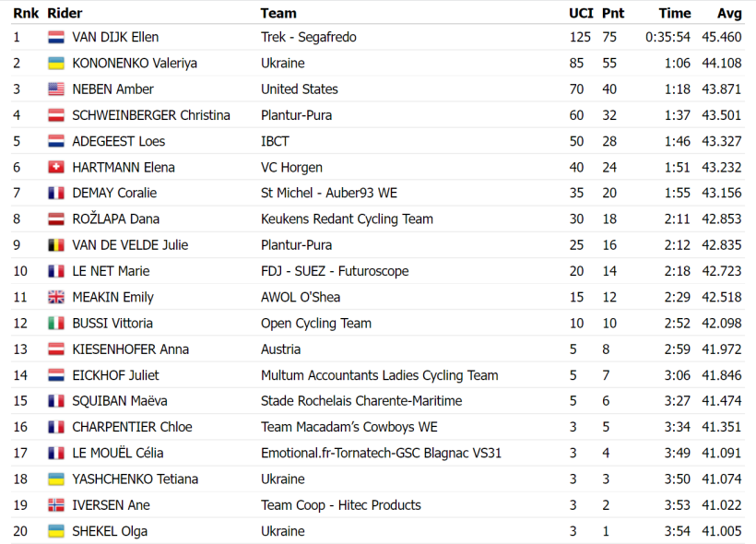The image size is (756, 544).
Task: Click the Time column header
Action: pos(675,13)
